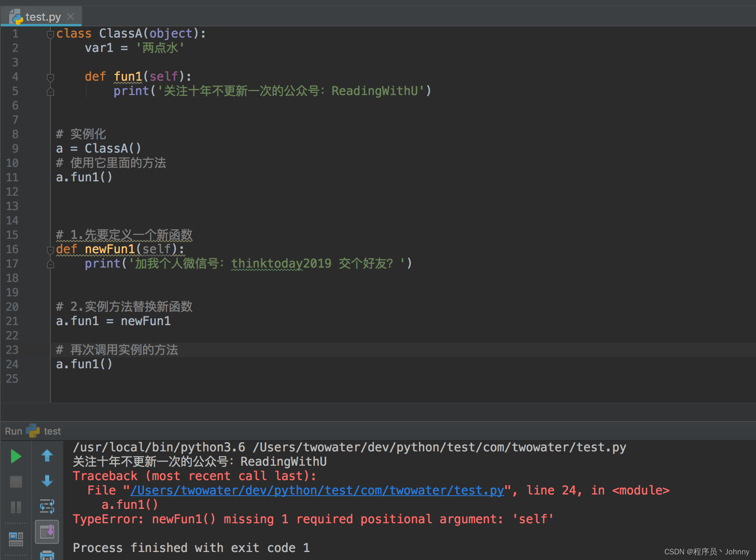Click the a.fun1() call on line 24
The width and height of the screenshot is (756, 560).
pos(84,364)
